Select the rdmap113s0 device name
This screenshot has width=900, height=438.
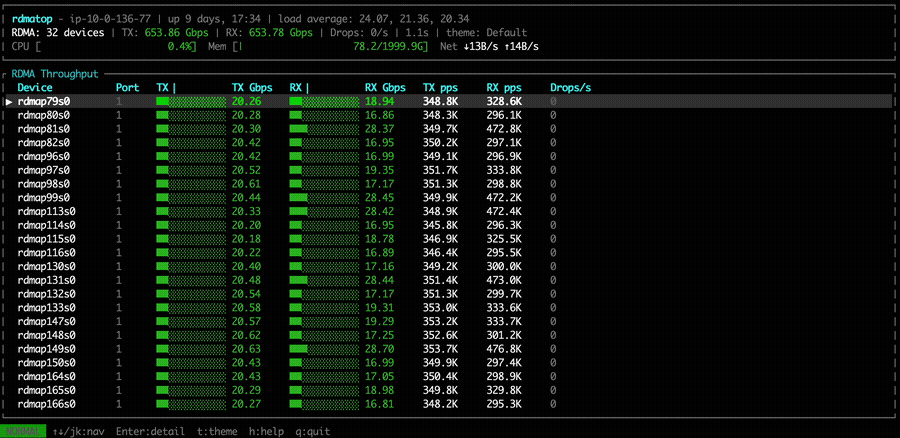coord(46,212)
